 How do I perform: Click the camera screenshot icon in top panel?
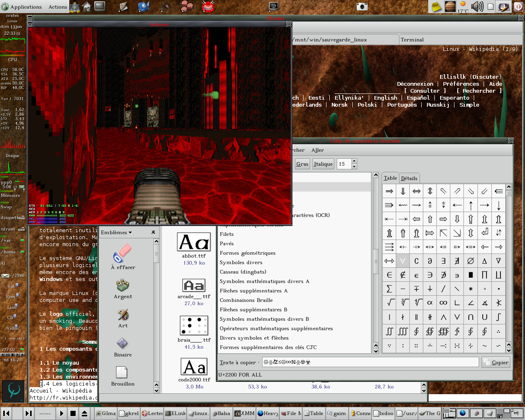(362, 6)
